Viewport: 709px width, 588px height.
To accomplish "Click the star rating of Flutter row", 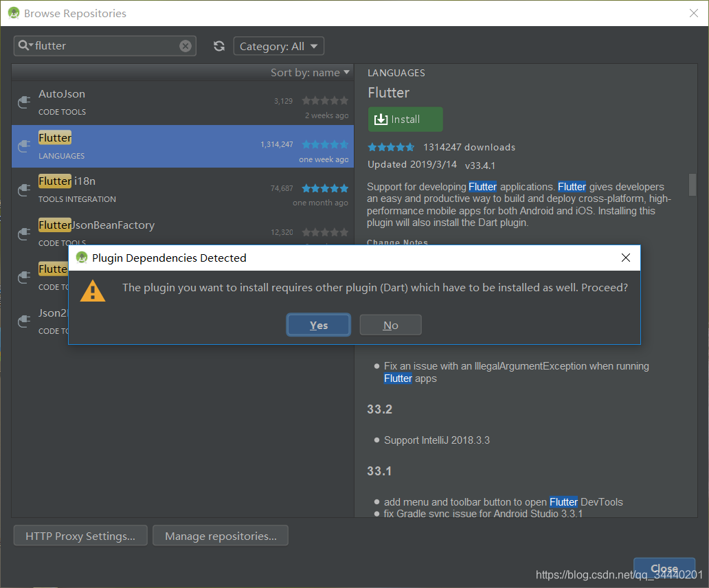I will coord(325,144).
